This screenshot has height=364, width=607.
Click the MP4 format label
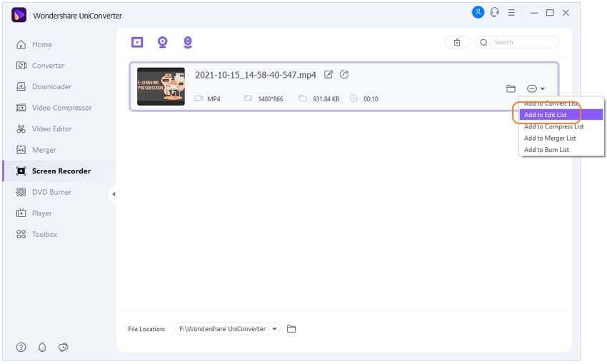coord(214,99)
